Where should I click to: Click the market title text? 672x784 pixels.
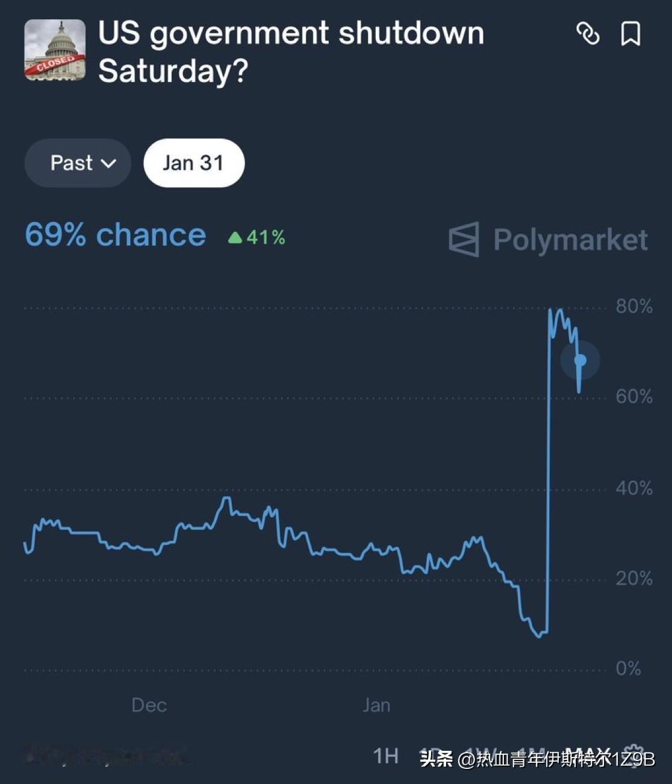291,52
